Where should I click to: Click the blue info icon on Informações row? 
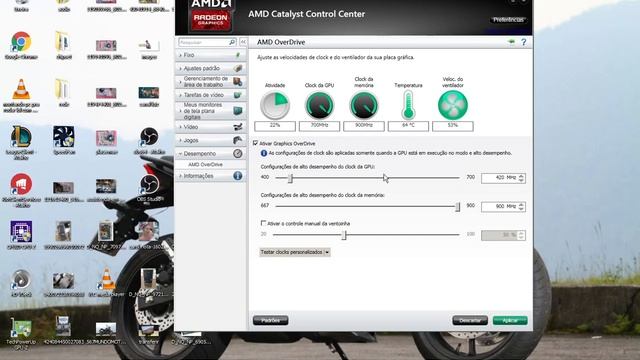(238, 176)
